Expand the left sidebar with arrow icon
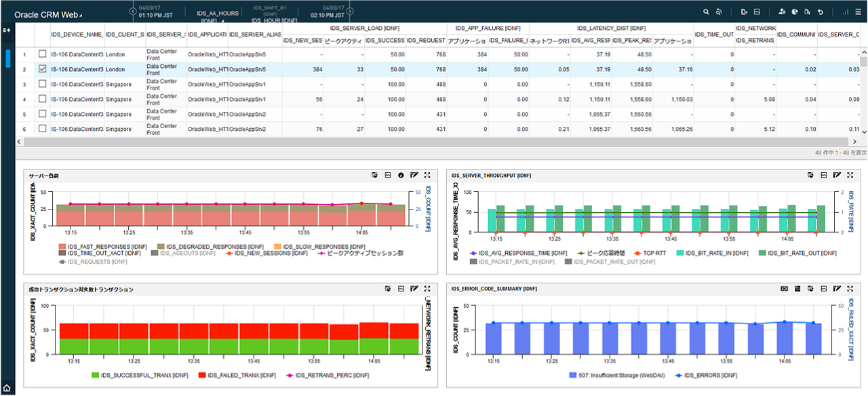 pos(7,31)
